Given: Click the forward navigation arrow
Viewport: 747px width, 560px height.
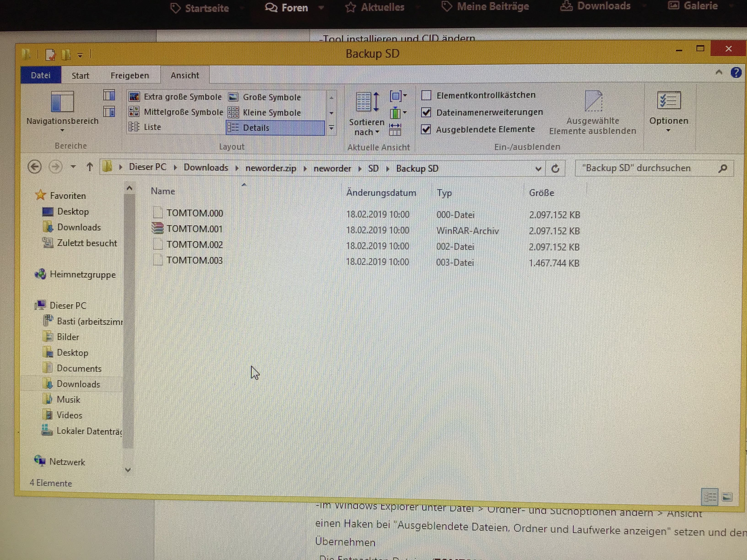Looking at the screenshot, I should pyautogui.click(x=56, y=167).
